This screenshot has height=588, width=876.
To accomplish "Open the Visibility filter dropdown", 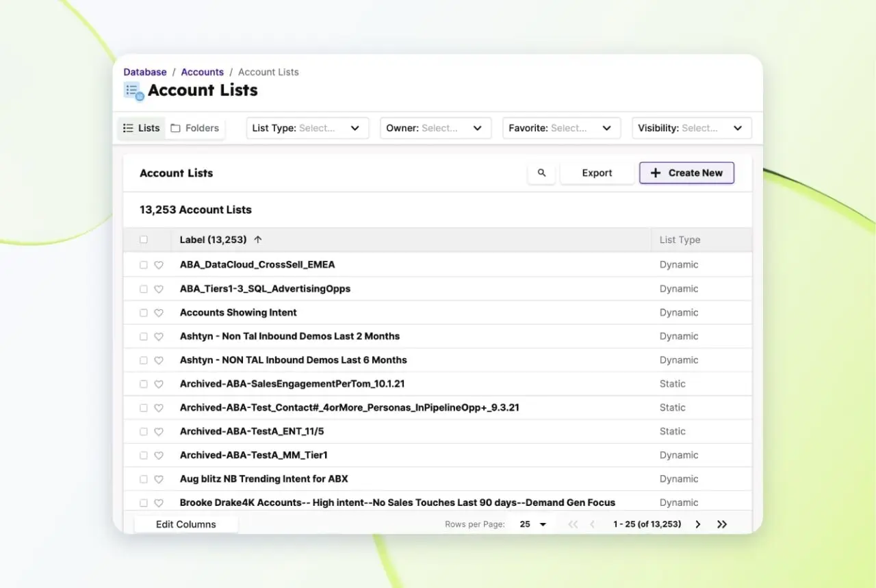I will [691, 128].
